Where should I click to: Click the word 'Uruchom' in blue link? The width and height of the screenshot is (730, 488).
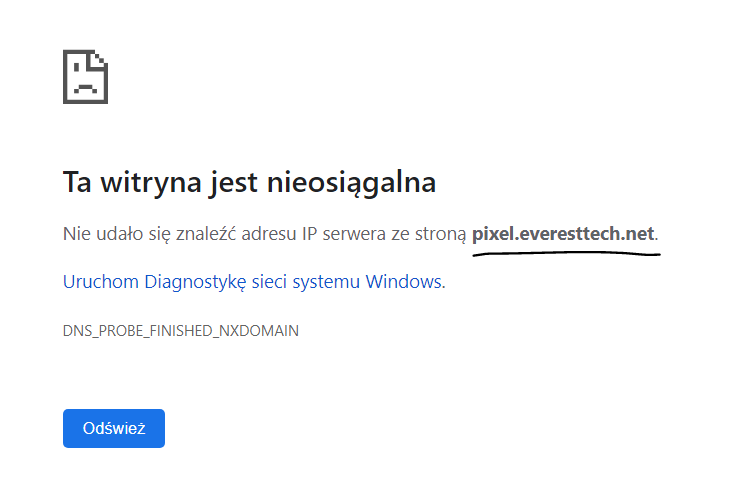pyautogui.click(x=101, y=282)
